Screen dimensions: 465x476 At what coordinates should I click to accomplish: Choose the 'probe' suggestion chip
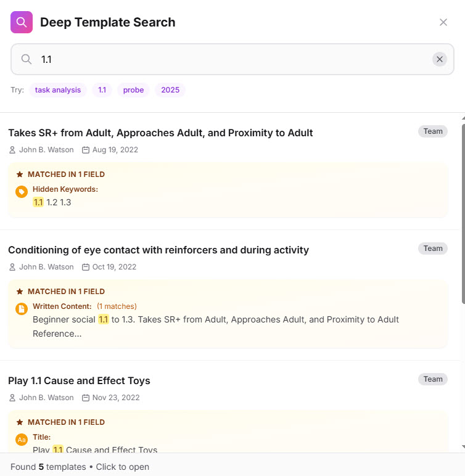click(133, 90)
